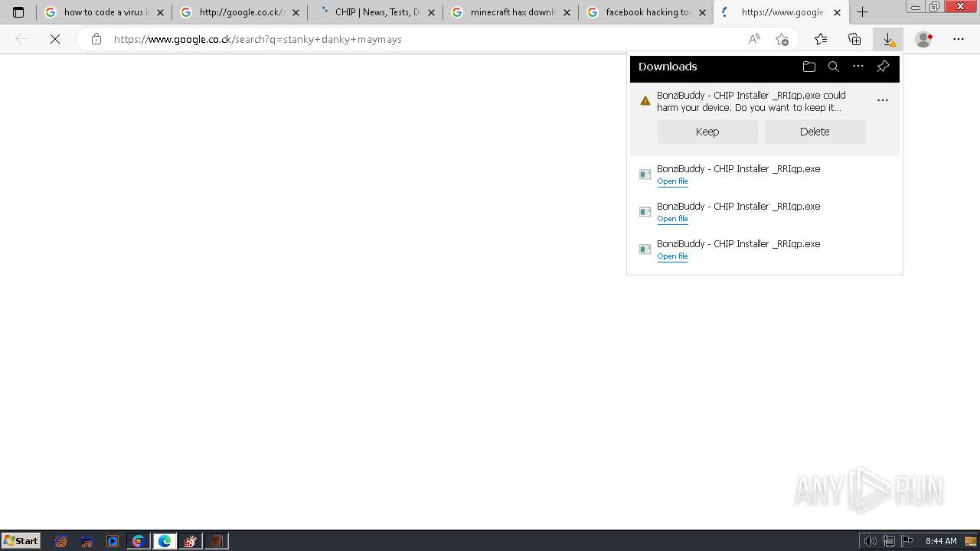Screen dimensions: 980x551
Task: Activate the Read aloud icon
Action: 754,39
